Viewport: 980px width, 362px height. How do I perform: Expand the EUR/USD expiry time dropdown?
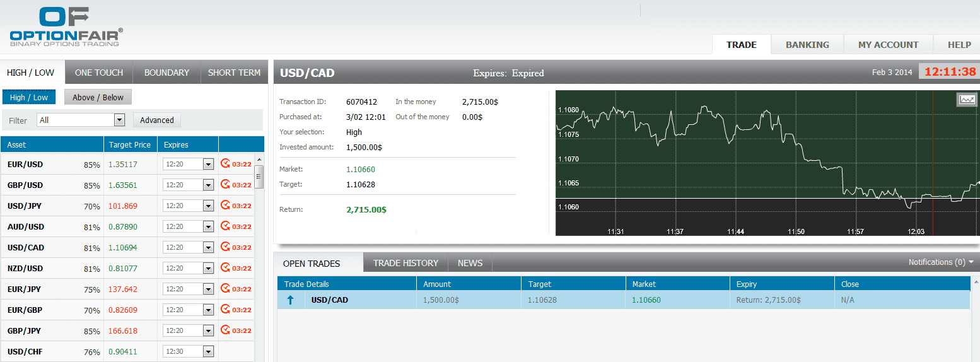pyautogui.click(x=208, y=165)
